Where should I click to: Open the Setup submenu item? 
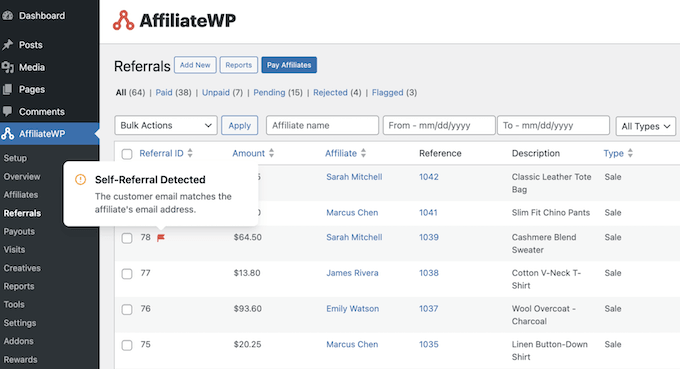tap(15, 158)
